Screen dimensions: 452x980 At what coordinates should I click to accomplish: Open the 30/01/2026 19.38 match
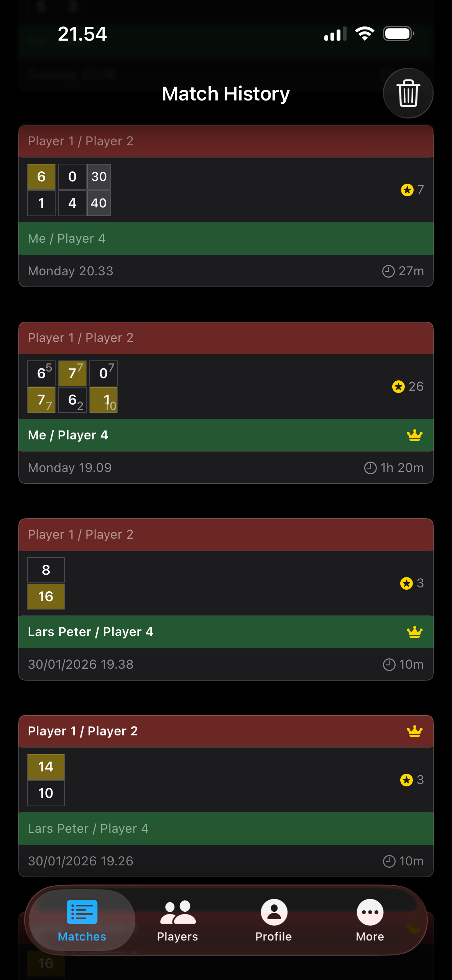(226, 599)
